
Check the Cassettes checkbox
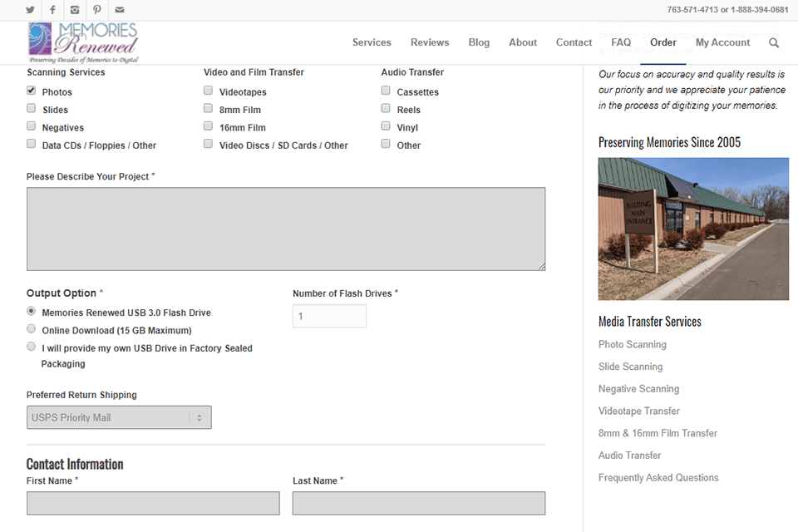(x=386, y=91)
